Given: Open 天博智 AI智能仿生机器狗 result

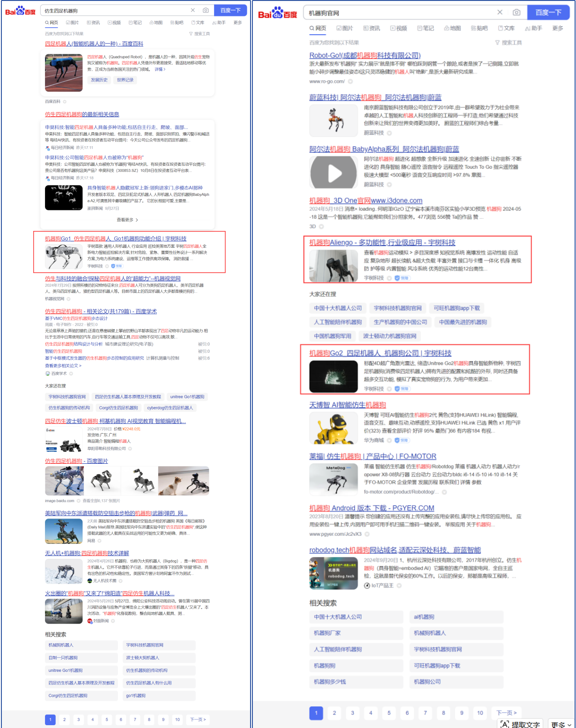Looking at the screenshot, I should tap(347, 405).
